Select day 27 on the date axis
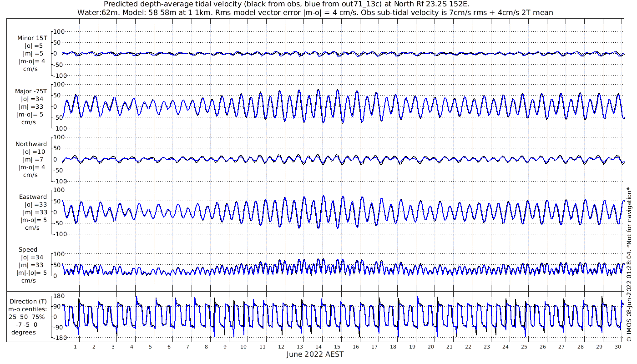Viewport: 637px width, 364px height. [561, 347]
